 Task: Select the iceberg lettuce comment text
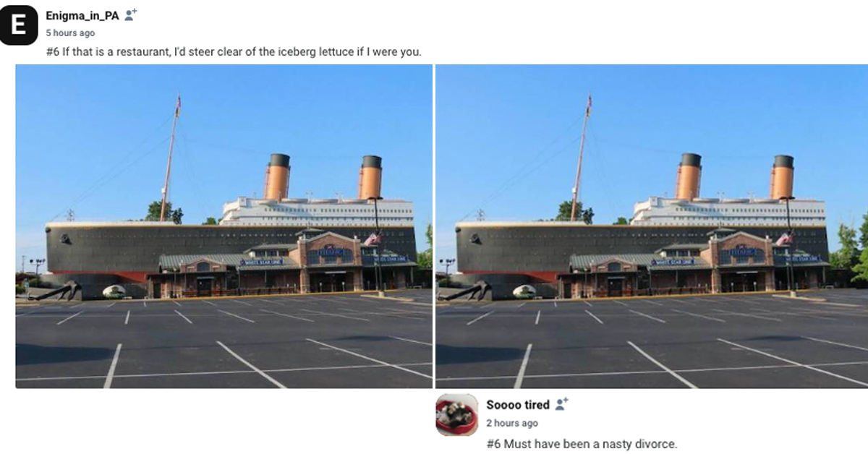tap(233, 52)
